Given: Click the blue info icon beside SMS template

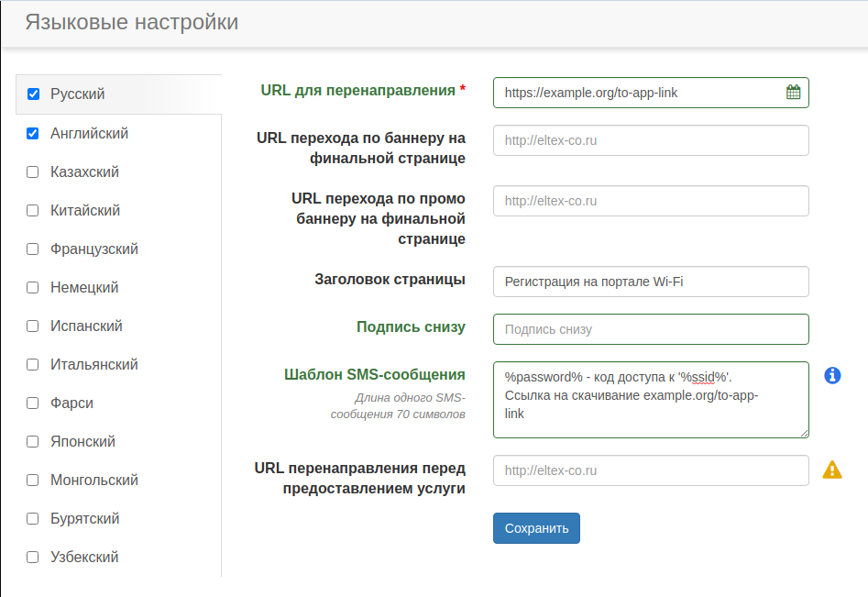Looking at the screenshot, I should click(832, 375).
